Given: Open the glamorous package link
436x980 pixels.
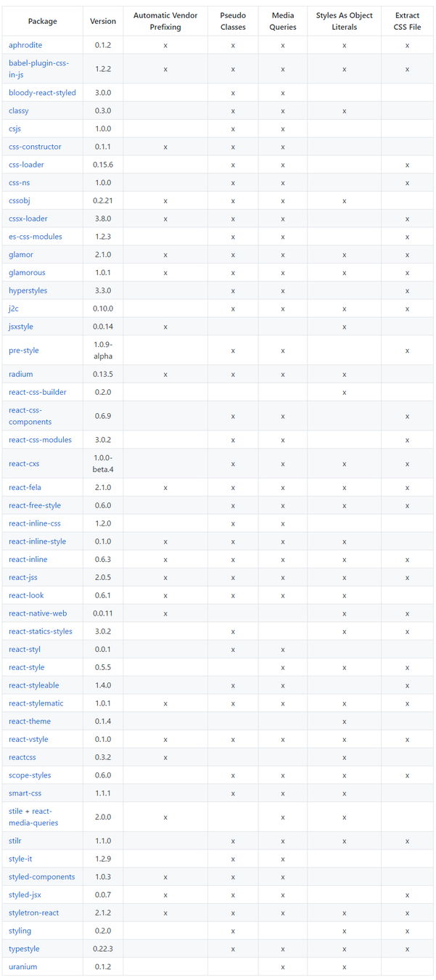Looking at the screenshot, I should [x=27, y=273].
